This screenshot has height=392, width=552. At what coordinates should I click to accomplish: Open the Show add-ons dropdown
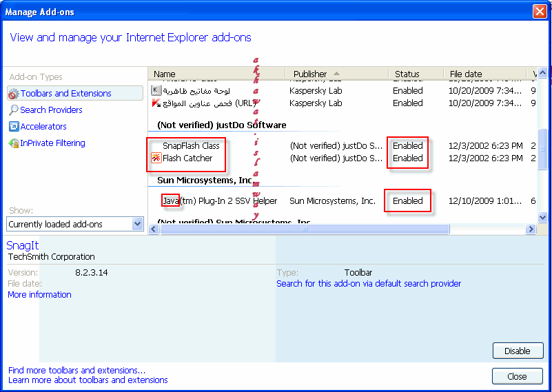pos(137,224)
